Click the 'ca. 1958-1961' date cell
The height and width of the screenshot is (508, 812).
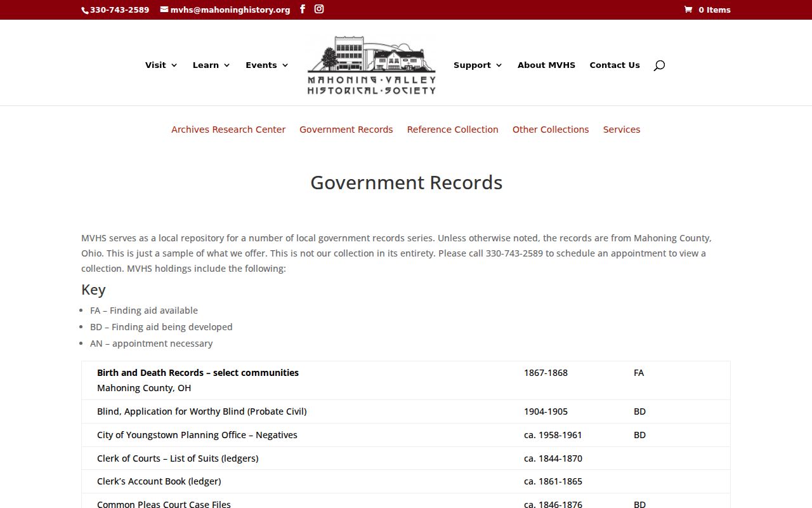[553, 435]
